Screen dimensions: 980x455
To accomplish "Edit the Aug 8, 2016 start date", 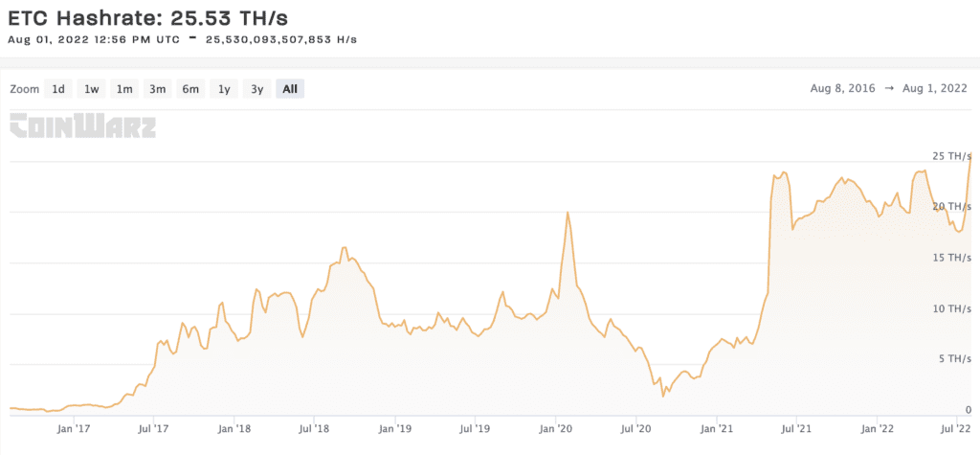I will [x=841, y=89].
